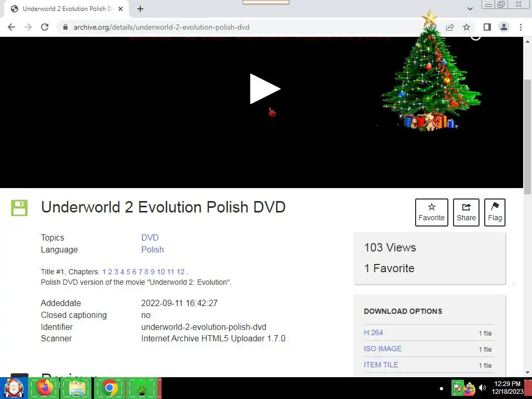Screen dimensions: 532x399
Task: Open a new browser tab
Action: 140,9
